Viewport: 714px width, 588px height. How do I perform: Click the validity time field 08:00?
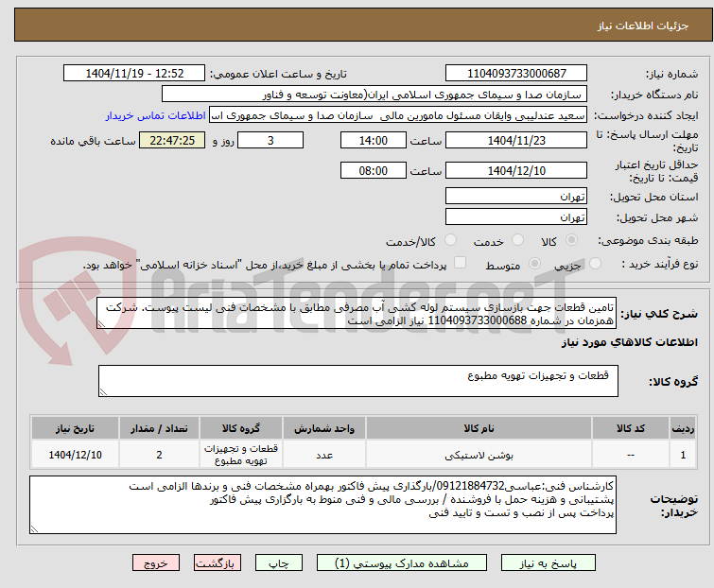click(x=373, y=170)
